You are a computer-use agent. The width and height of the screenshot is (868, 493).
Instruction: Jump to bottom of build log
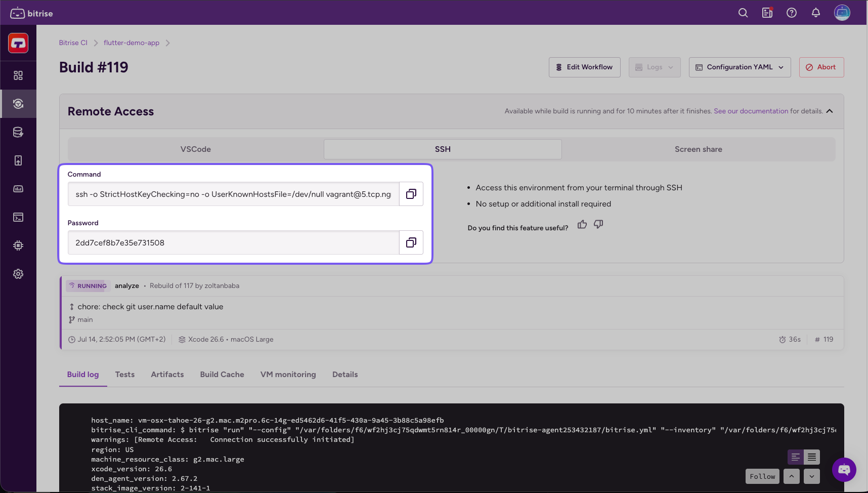pyautogui.click(x=812, y=476)
